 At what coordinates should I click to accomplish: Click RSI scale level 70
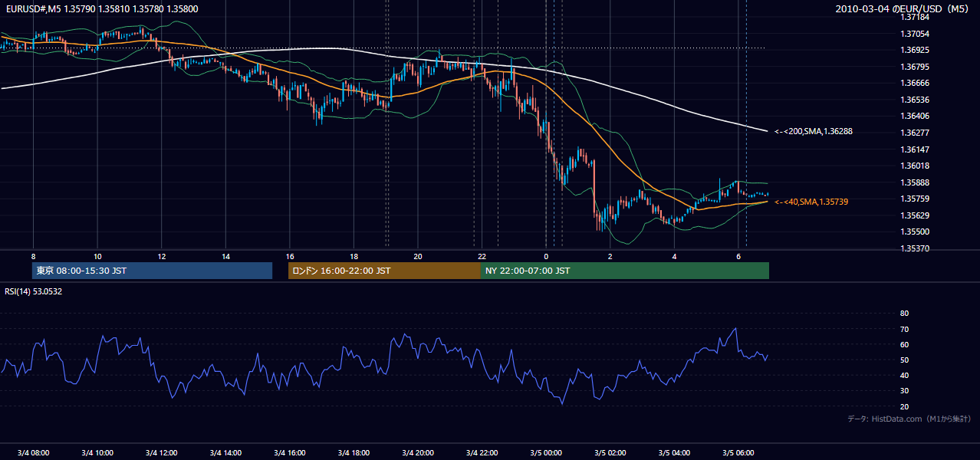pos(904,329)
